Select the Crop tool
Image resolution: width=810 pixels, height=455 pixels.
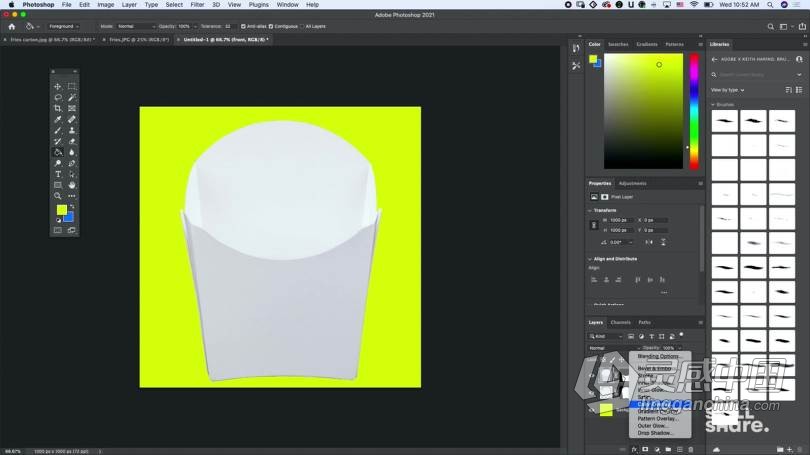pos(58,108)
